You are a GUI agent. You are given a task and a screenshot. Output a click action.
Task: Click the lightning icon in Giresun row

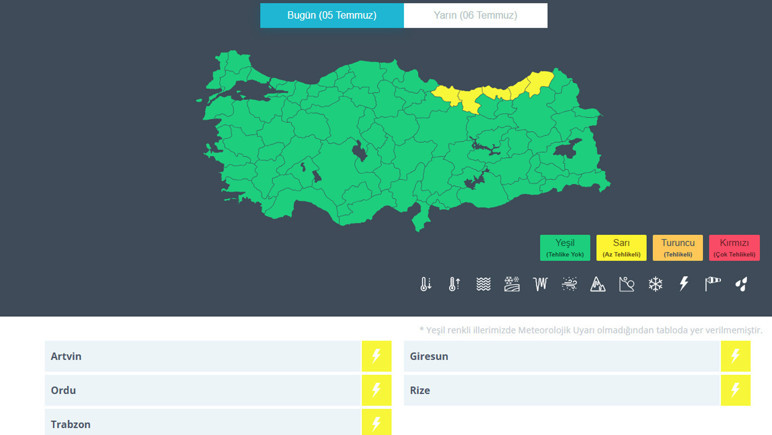coord(736,356)
